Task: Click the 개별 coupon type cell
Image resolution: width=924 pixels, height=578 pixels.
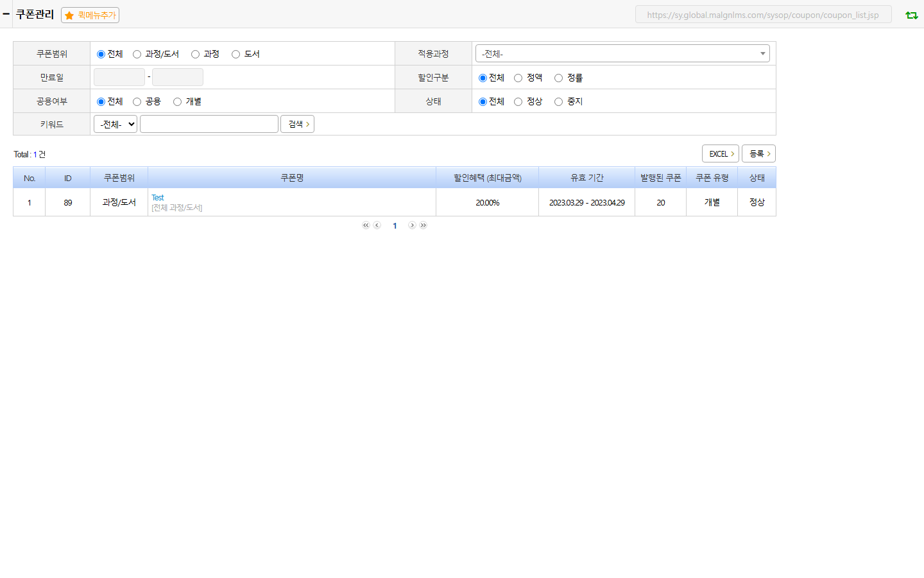Action: click(712, 202)
